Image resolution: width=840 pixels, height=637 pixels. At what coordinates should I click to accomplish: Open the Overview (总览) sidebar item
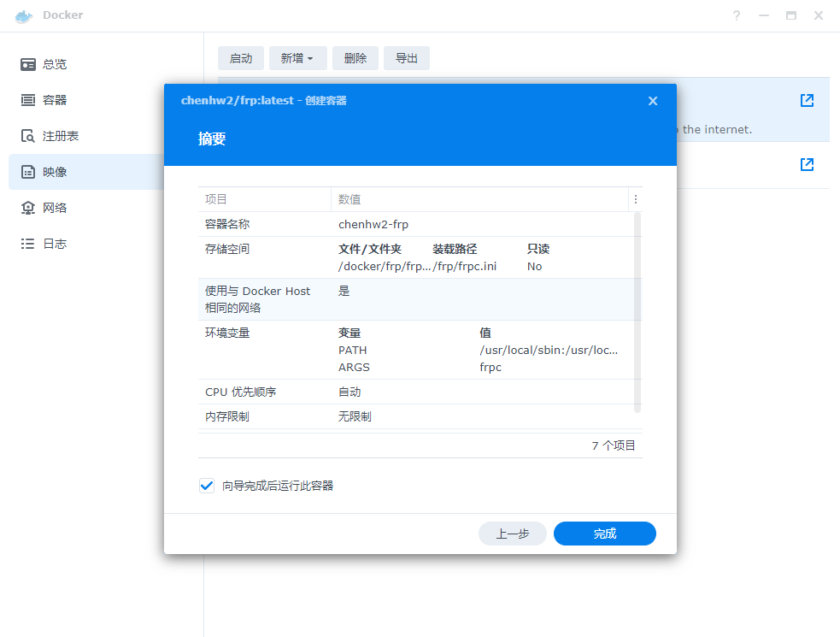click(54, 64)
